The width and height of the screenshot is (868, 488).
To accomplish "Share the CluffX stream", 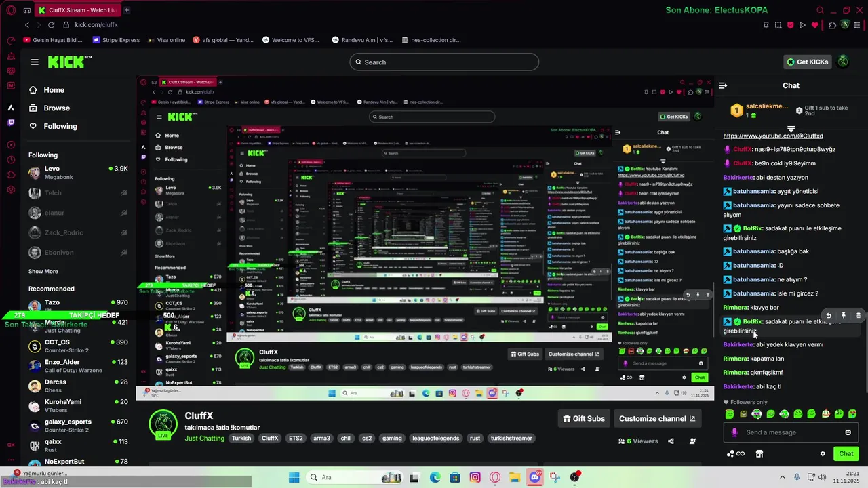I will tap(671, 441).
